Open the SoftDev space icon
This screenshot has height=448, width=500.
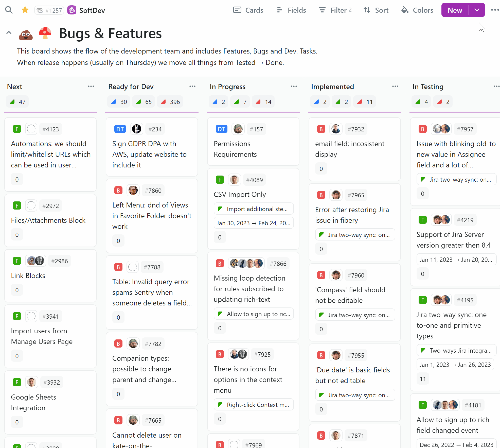72,10
